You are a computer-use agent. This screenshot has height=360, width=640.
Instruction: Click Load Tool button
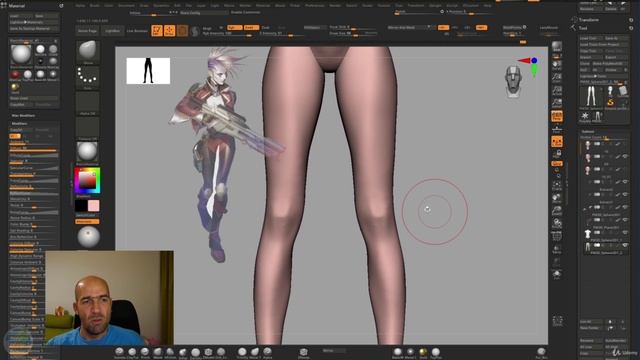590,38
